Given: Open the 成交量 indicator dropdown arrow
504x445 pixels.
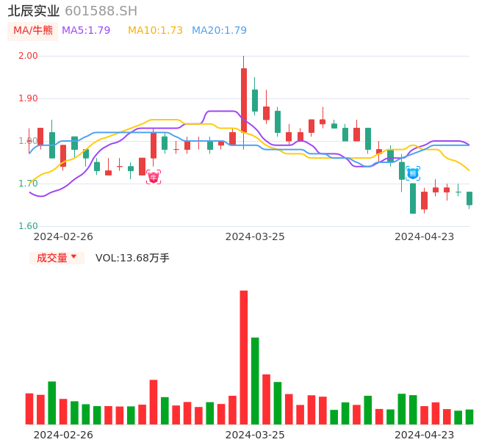Looking at the screenshot, I should (73, 257).
